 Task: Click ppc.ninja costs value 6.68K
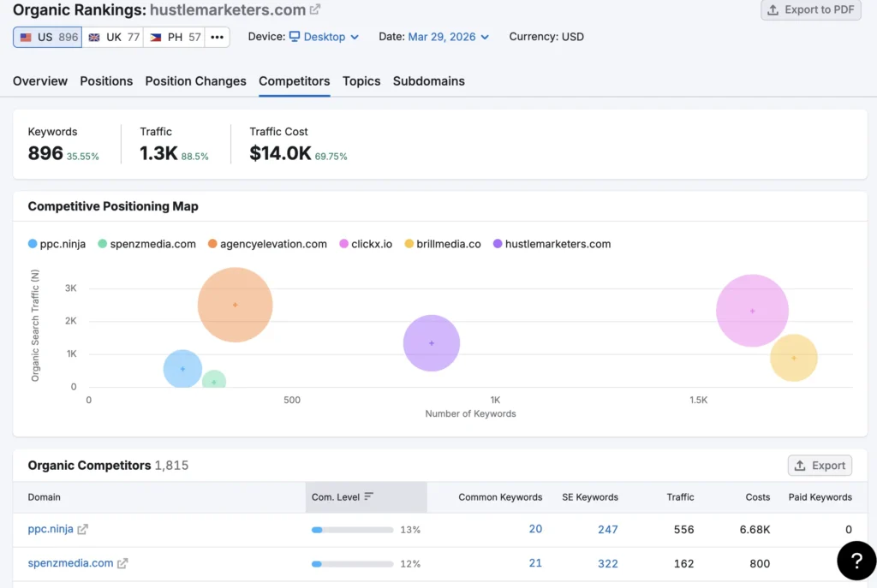755,529
